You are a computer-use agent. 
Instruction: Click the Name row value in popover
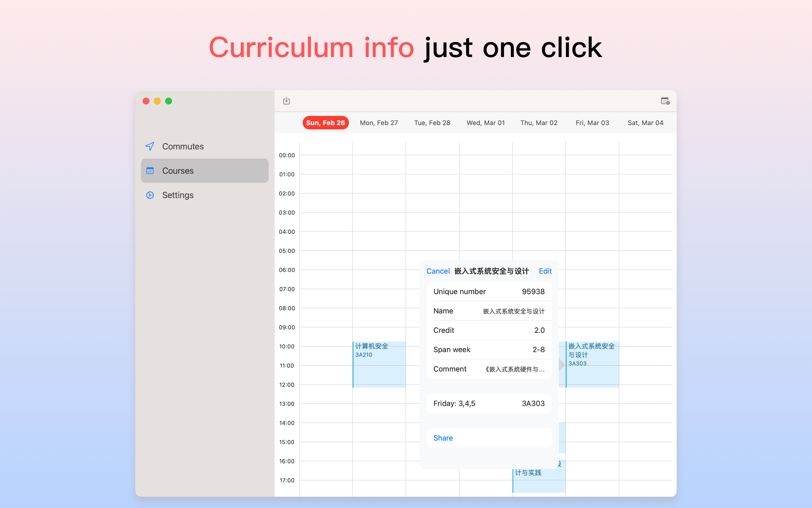514,311
